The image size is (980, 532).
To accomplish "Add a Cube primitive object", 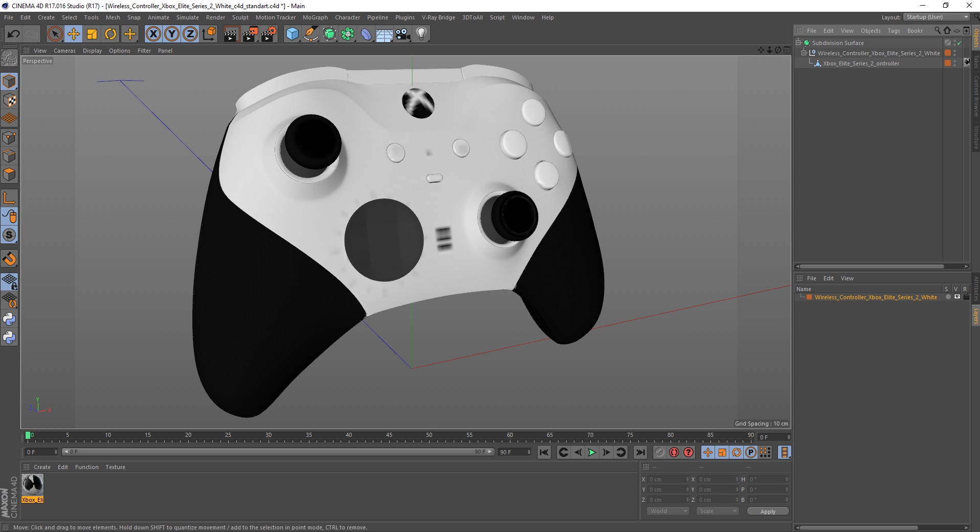I will click(x=292, y=34).
